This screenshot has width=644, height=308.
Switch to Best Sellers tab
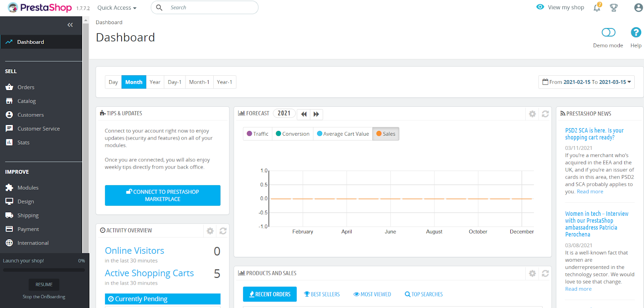(x=322, y=294)
